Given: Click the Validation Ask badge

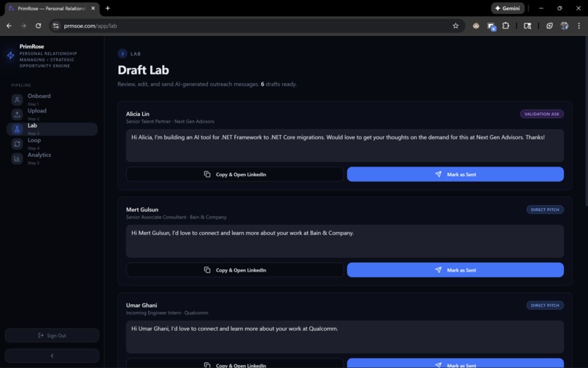Looking at the screenshot, I should [x=541, y=114].
